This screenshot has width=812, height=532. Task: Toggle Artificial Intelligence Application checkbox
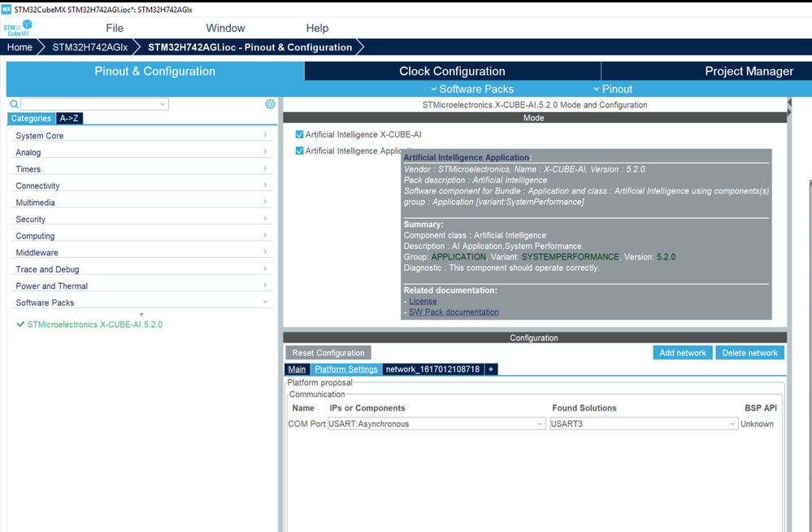click(299, 150)
